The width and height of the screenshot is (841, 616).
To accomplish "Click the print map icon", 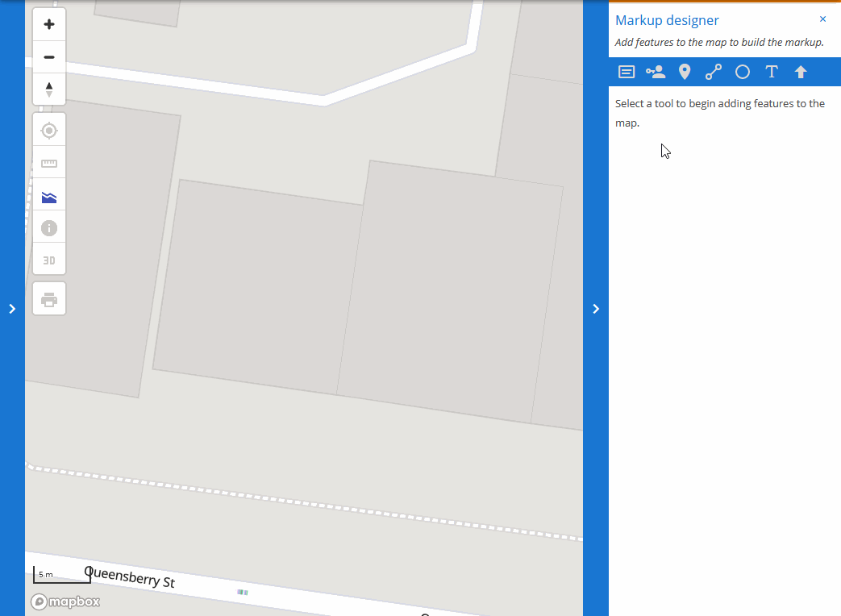I will coord(48,298).
